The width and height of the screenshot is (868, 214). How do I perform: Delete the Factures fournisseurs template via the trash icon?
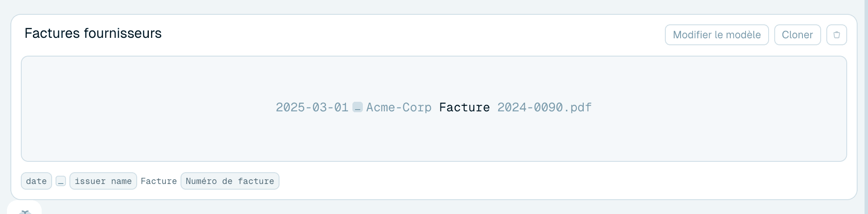(x=836, y=35)
